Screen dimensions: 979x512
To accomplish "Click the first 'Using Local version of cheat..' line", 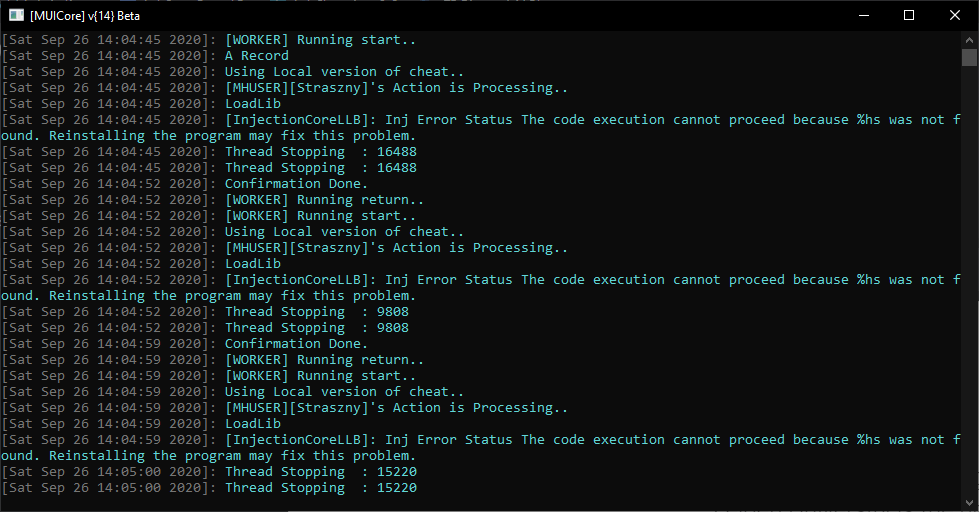I will (x=232, y=72).
